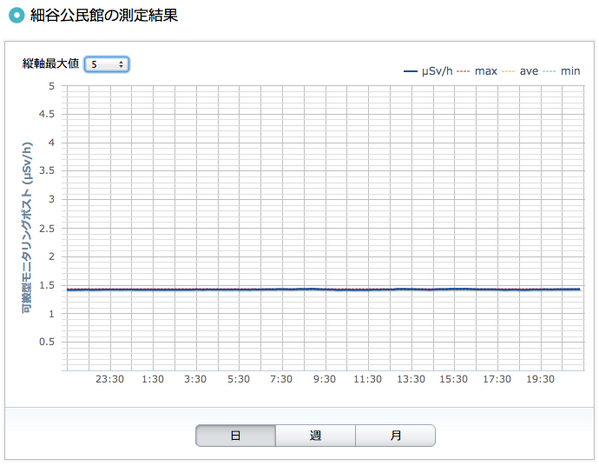Click the 15:30 x-axis label
Image resolution: width=599 pixels, height=466 pixels.
pyautogui.click(x=453, y=379)
